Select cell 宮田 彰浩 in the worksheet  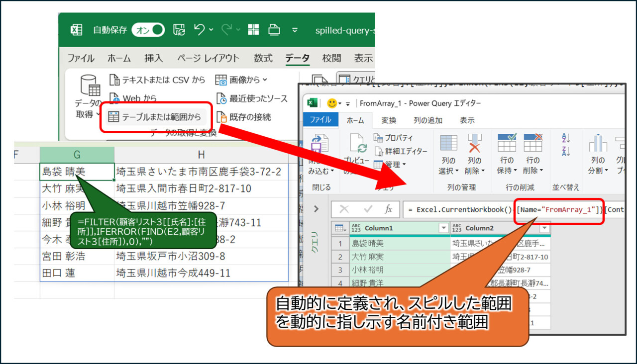click(77, 256)
